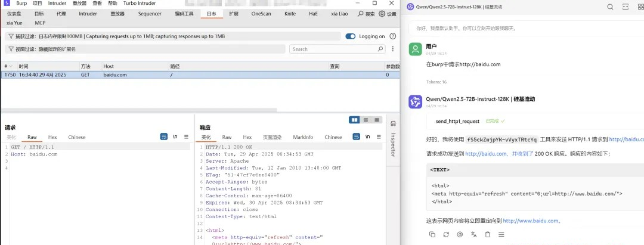The height and width of the screenshot is (245, 644).
Task: Select the MarkInfo tab in the 响应 panel
Action: (303, 137)
